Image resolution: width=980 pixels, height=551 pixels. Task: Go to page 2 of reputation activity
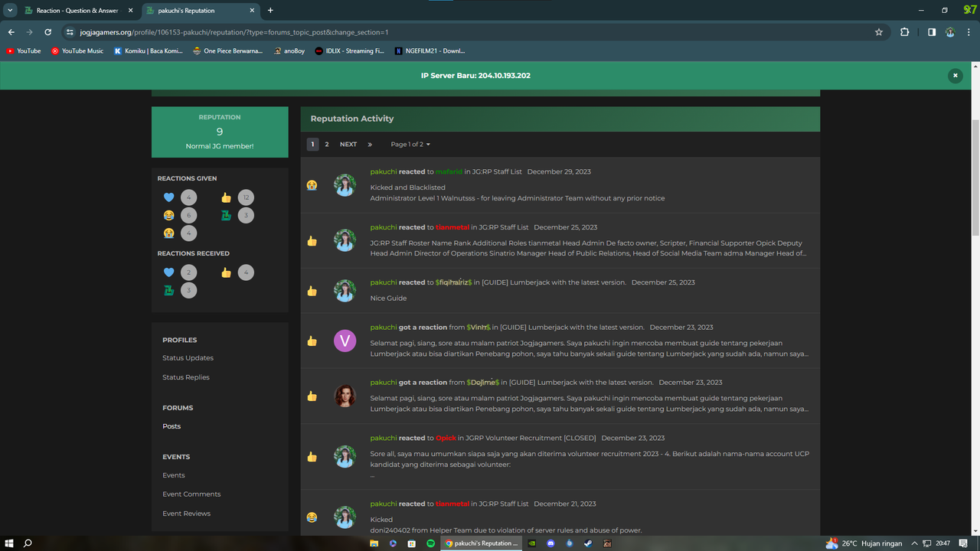pyautogui.click(x=327, y=144)
